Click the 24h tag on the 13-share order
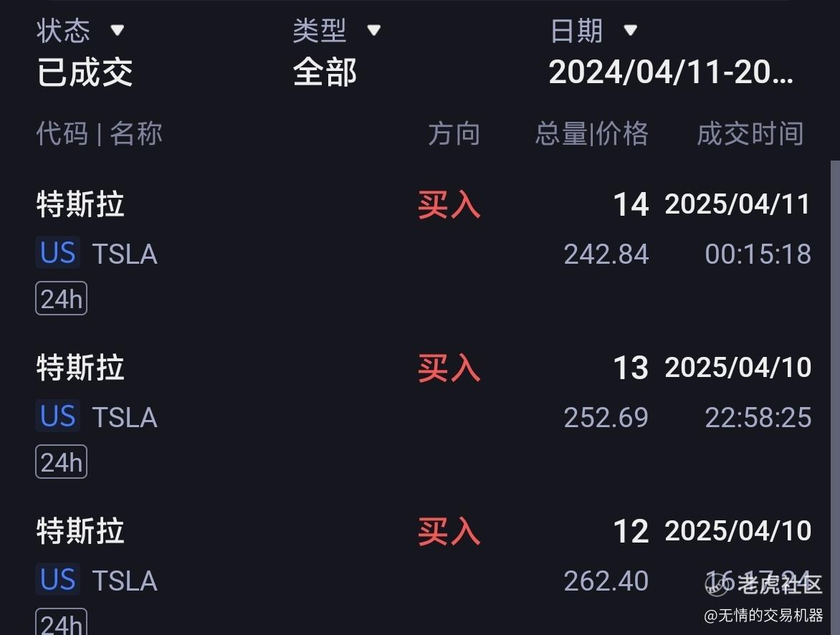 click(x=61, y=462)
